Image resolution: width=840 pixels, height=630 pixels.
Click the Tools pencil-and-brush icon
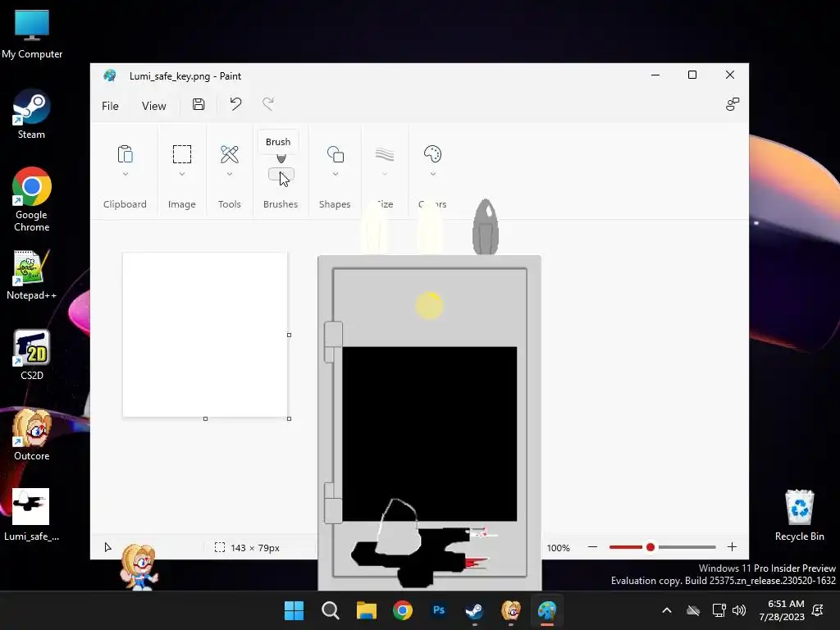coord(230,154)
